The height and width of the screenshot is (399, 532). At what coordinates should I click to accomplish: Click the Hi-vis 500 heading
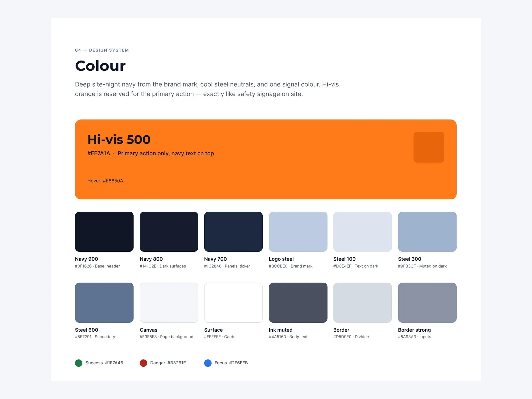tap(119, 140)
